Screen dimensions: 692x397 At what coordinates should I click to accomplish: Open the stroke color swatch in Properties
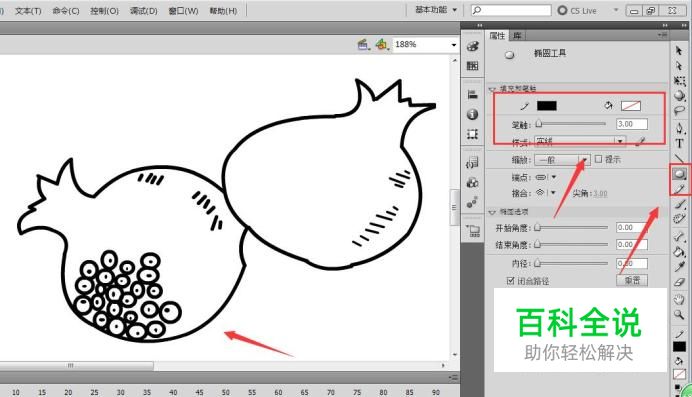(x=547, y=106)
